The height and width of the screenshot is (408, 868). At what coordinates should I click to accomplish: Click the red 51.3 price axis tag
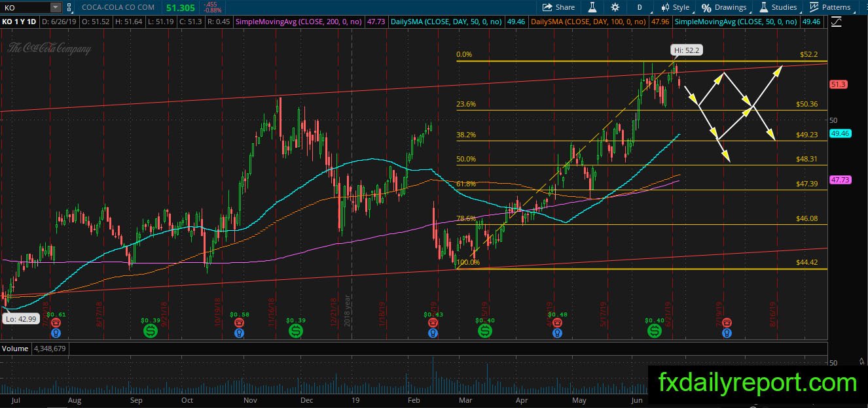point(839,84)
